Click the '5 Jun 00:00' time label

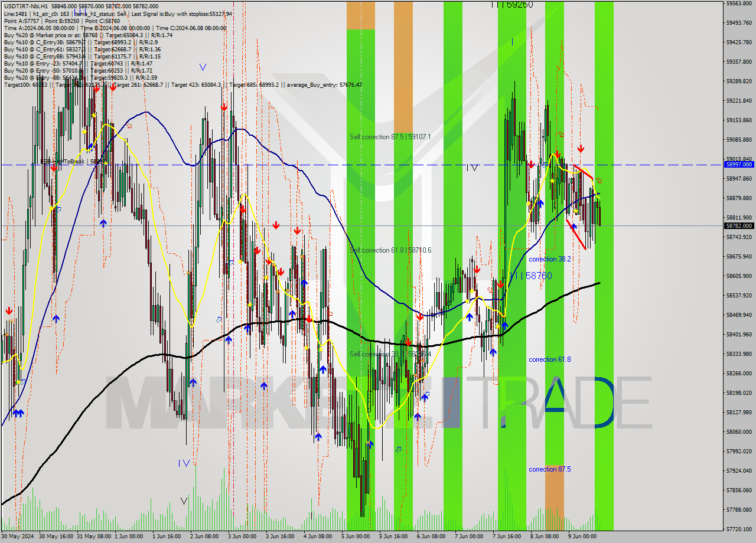coord(356,537)
